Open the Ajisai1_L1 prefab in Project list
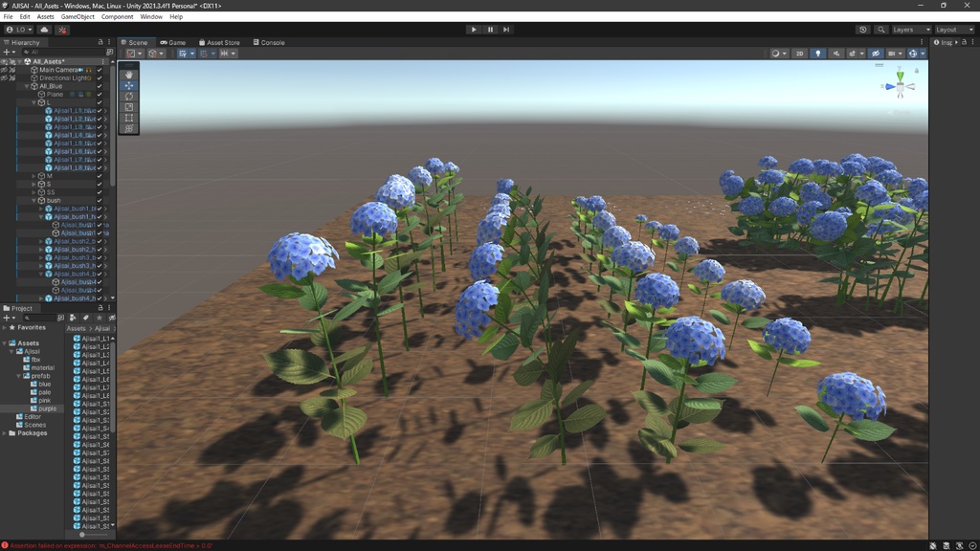This screenshot has height=551, width=980. click(x=91, y=338)
